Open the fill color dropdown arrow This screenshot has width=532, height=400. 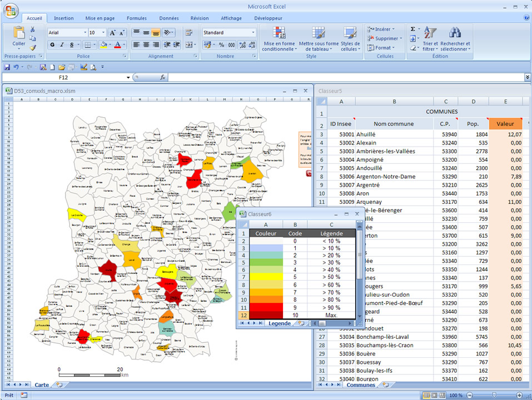pos(110,44)
